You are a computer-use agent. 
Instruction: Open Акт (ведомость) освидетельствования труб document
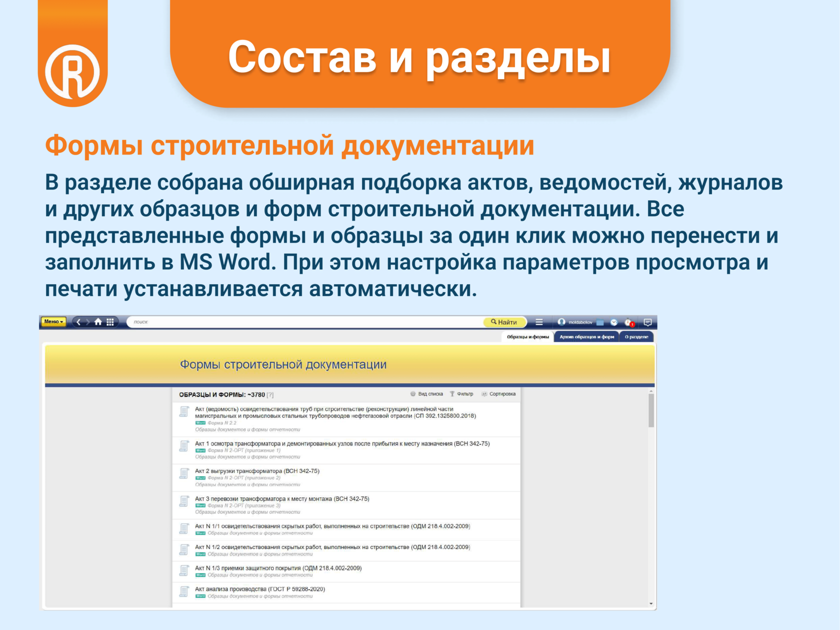coord(335,412)
